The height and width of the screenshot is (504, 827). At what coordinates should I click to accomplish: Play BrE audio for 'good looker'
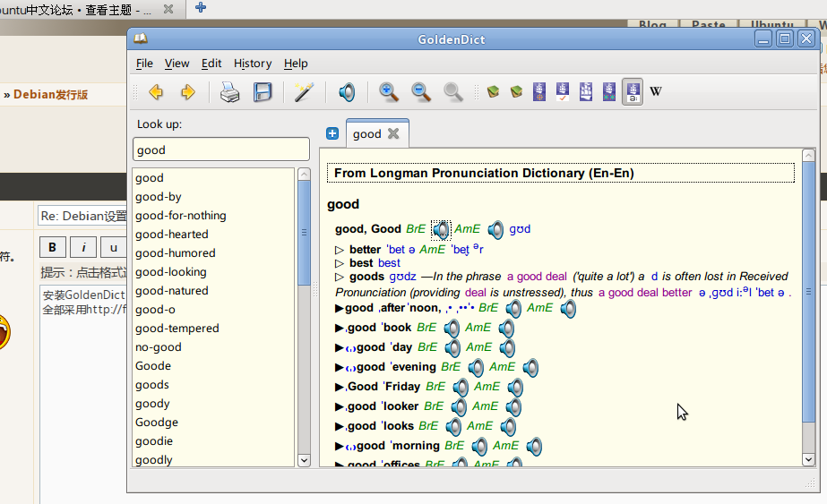click(459, 407)
